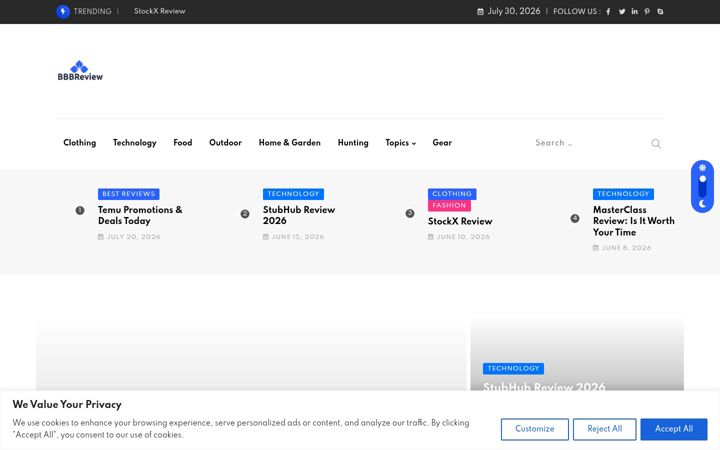Click the calendar icon beside July 30, 2026
This screenshot has height=450, width=720.
[480, 11]
